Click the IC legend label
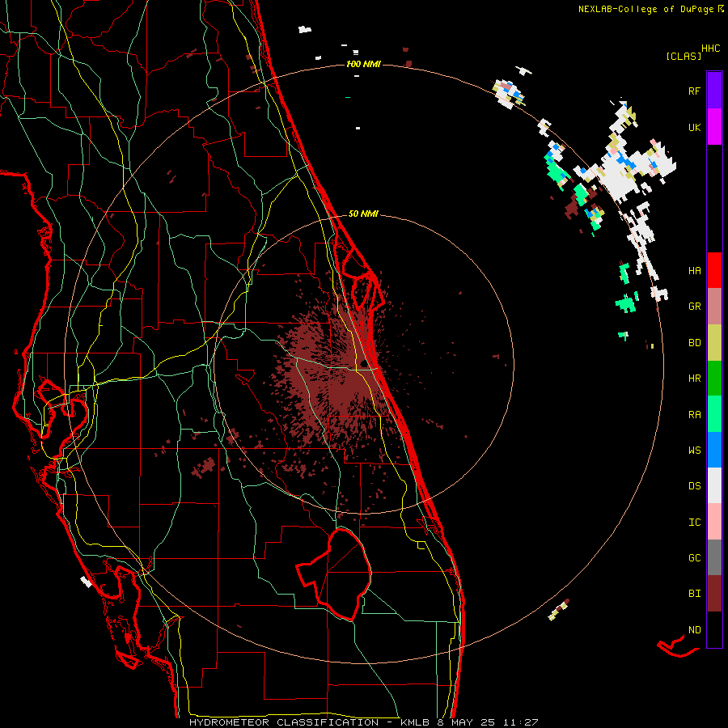This screenshot has height=728, width=728. click(x=694, y=523)
